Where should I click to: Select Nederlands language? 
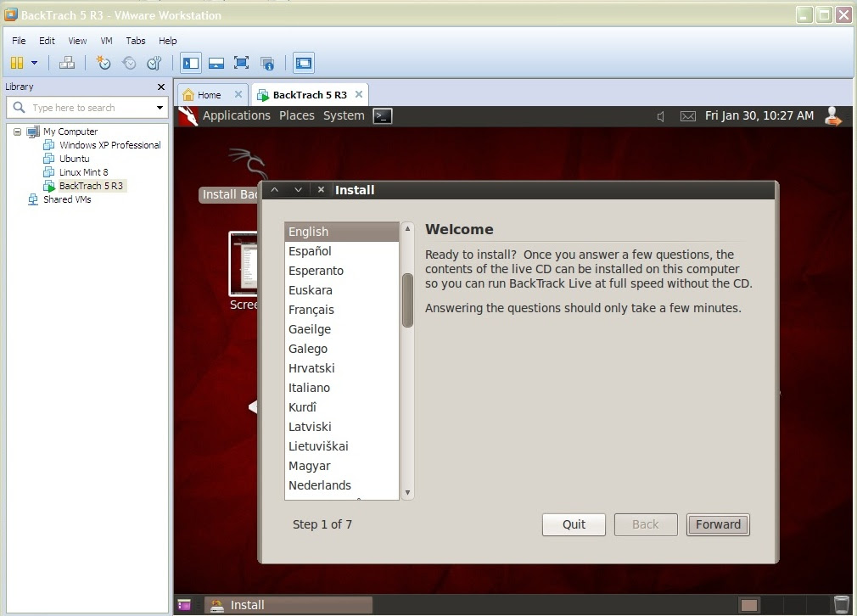[342, 485]
